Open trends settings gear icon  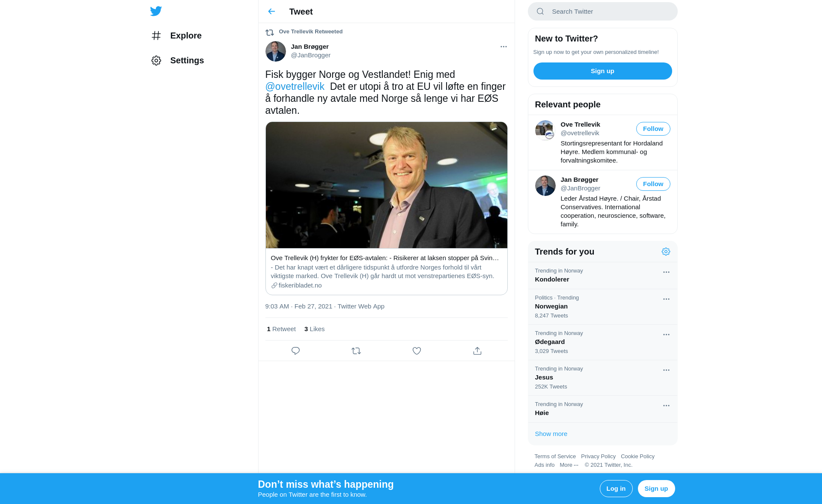click(x=666, y=252)
